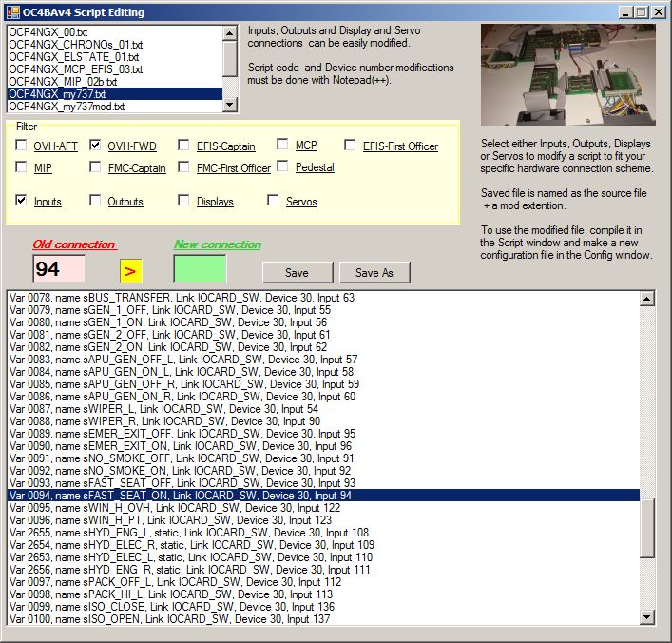Viewport: 672px width, 643px height.
Task: Enable EFIS-First Officer filter
Action: coord(350,145)
